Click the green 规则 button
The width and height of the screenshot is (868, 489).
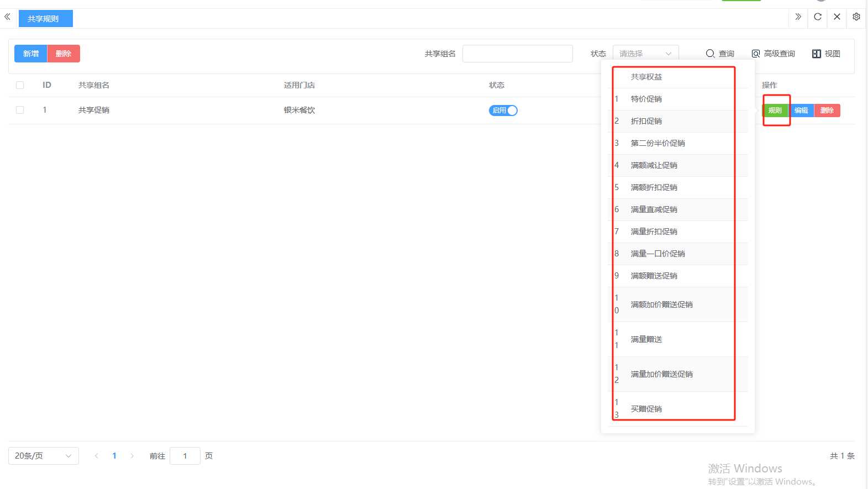click(x=775, y=111)
